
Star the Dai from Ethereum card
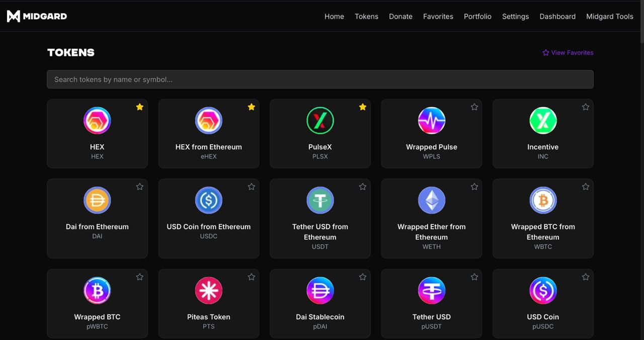pyautogui.click(x=140, y=187)
